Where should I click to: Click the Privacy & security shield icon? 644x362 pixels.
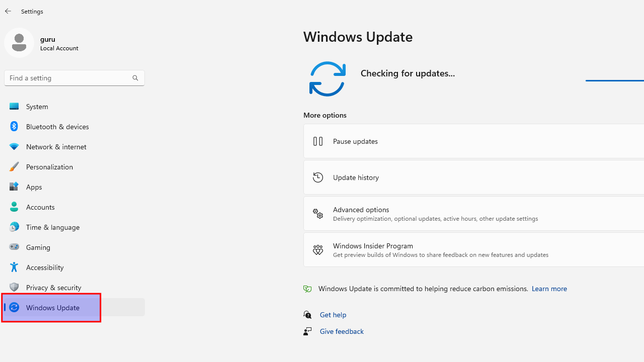click(x=14, y=288)
